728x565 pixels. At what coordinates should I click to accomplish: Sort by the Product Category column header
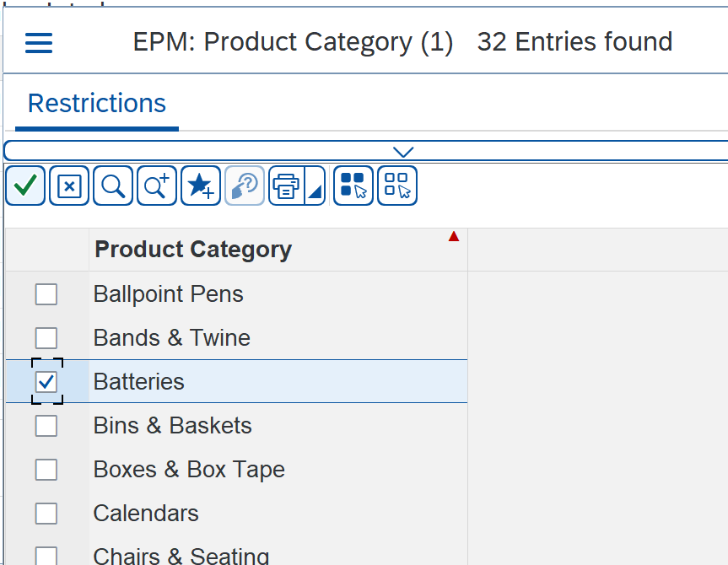click(x=193, y=250)
